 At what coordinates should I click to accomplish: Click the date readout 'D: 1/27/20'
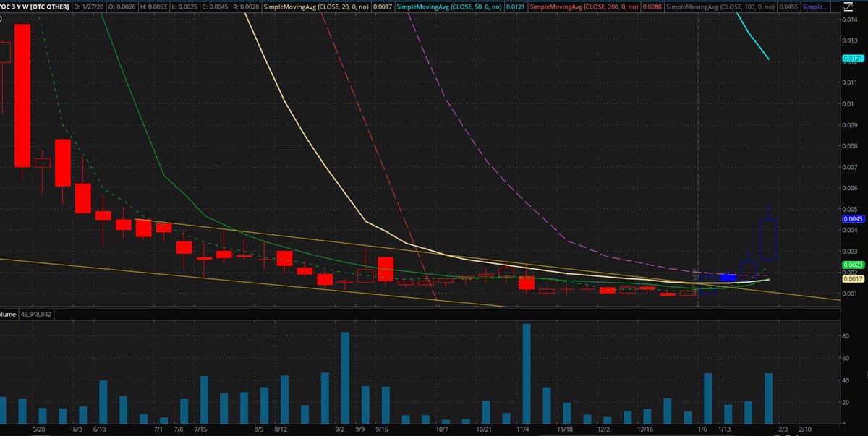point(88,7)
